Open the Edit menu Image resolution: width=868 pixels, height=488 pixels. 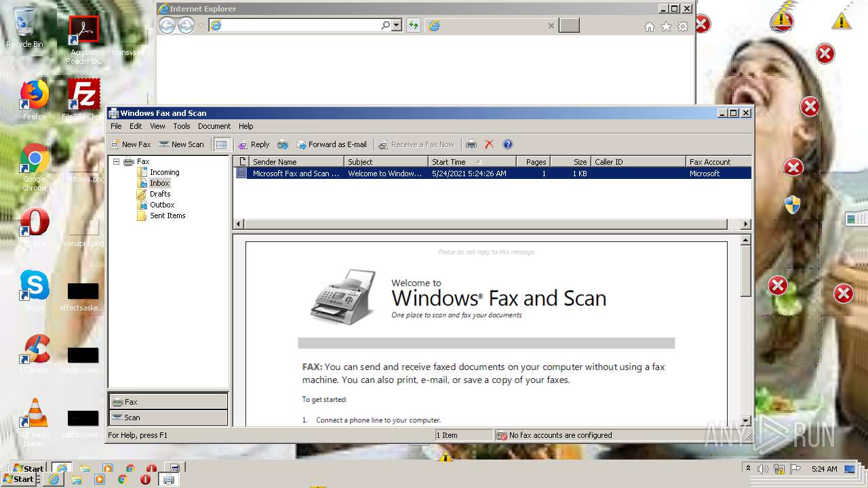tap(136, 126)
